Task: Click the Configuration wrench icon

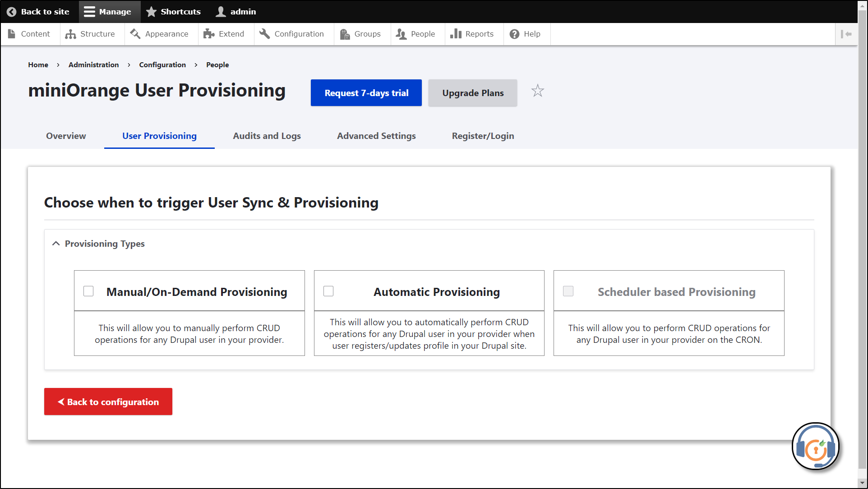Action: coord(265,34)
